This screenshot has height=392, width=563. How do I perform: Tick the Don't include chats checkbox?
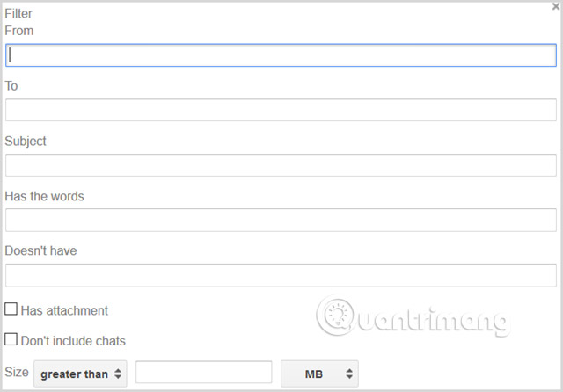point(11,339)
